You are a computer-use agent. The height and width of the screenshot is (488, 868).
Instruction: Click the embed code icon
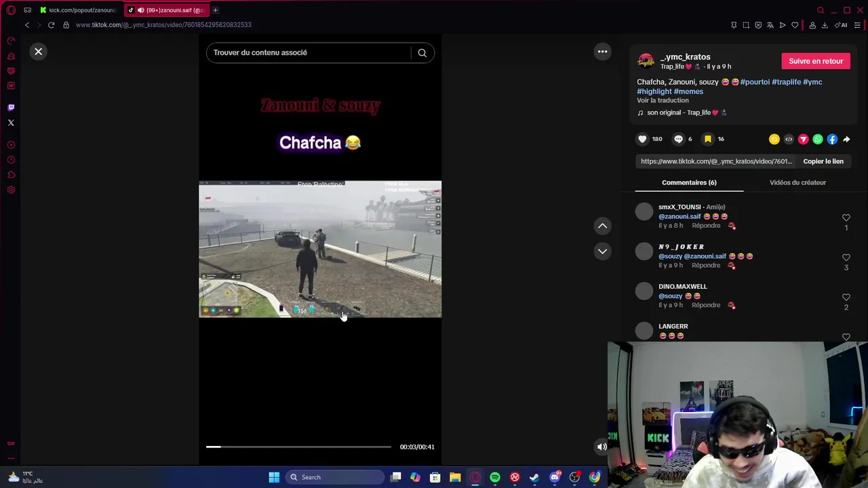[x=789, y=139]
